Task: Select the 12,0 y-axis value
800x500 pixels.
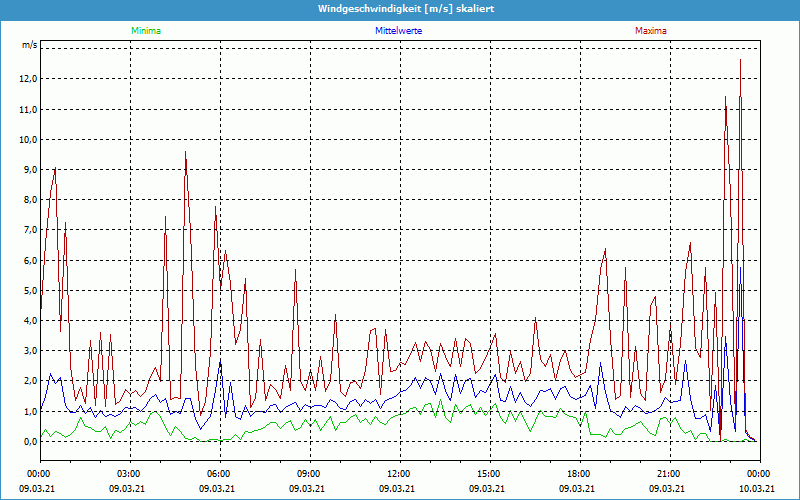Action: (28, 79)
